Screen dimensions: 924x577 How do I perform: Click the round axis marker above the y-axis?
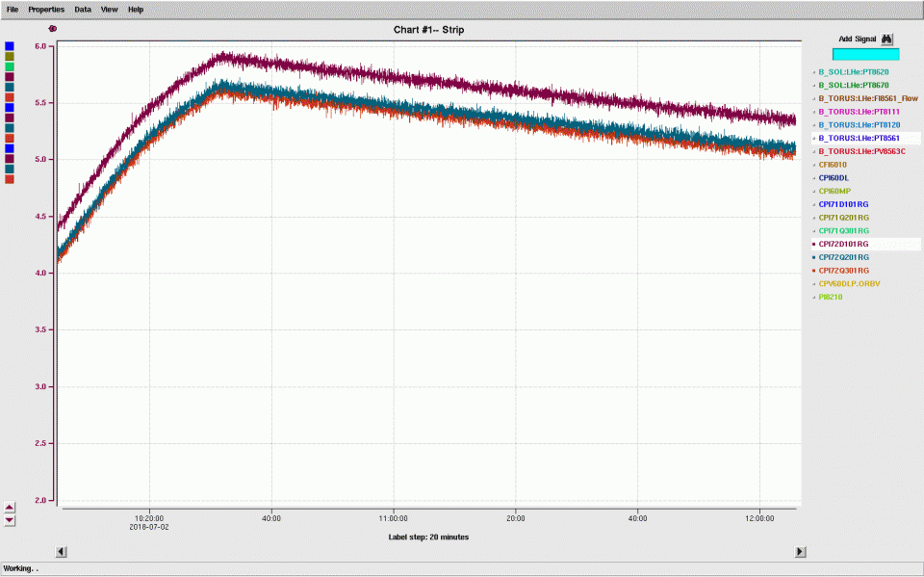[53, 29]
